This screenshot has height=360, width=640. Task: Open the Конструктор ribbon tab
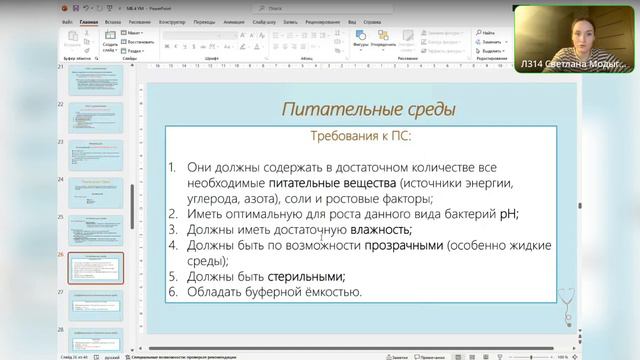coord(172,22)
